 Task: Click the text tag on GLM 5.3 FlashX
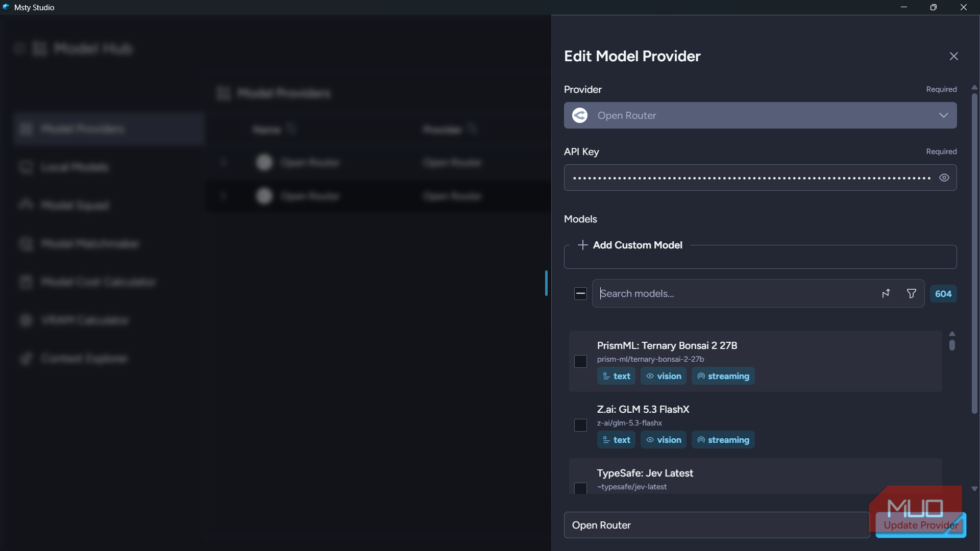pos(616,440)
